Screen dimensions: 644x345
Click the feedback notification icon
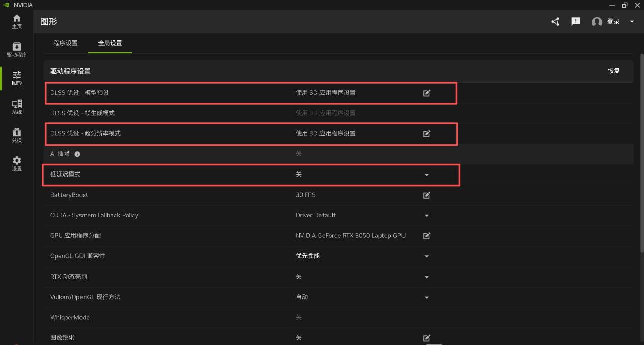click(x=576, y=22)
